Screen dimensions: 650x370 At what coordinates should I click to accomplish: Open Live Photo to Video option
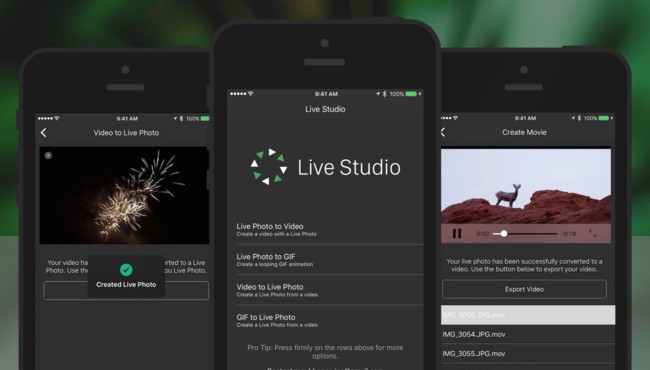325,230
